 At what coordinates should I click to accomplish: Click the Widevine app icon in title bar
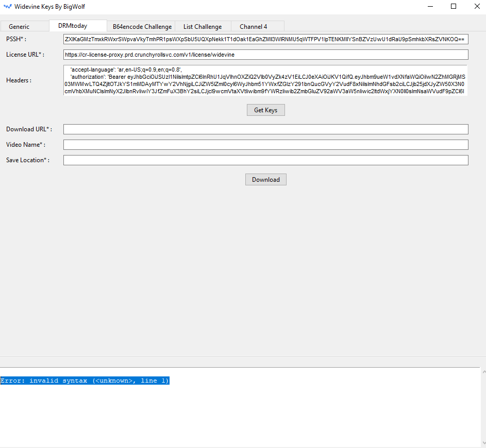click(x=7, y=7)
